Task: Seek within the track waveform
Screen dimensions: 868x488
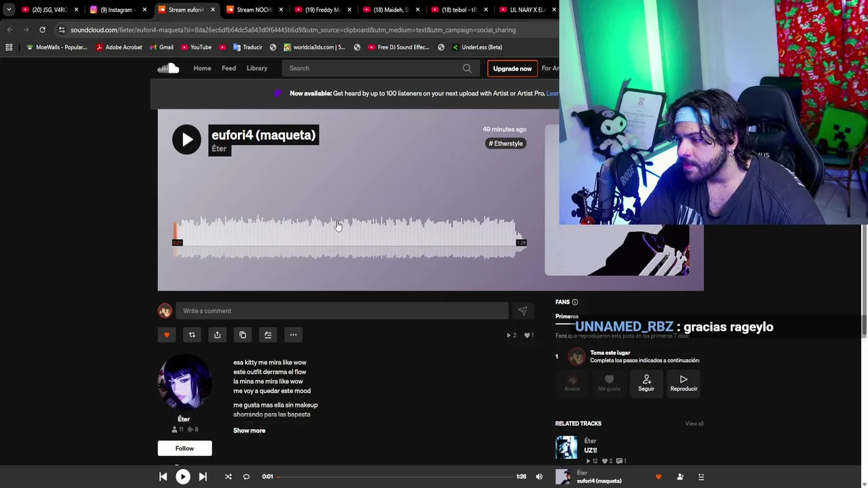Action: (349, 238)
